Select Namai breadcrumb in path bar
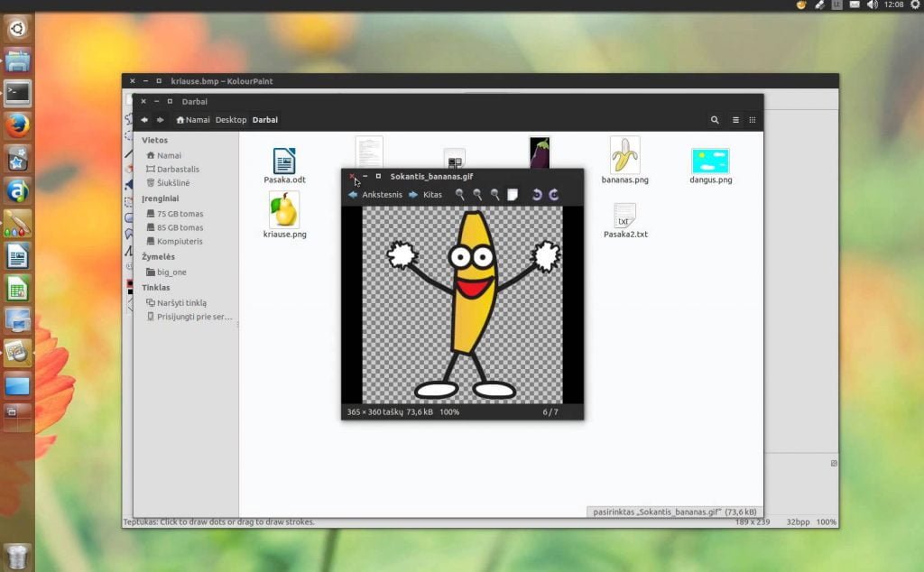The height and width of the screenshot is (572, 924). tap(193, 120)
